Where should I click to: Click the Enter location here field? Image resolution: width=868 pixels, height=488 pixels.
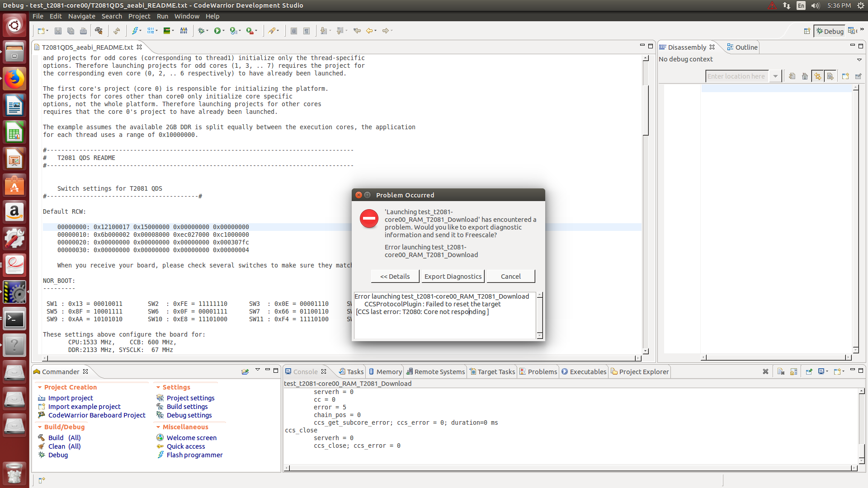click(737, 76)
